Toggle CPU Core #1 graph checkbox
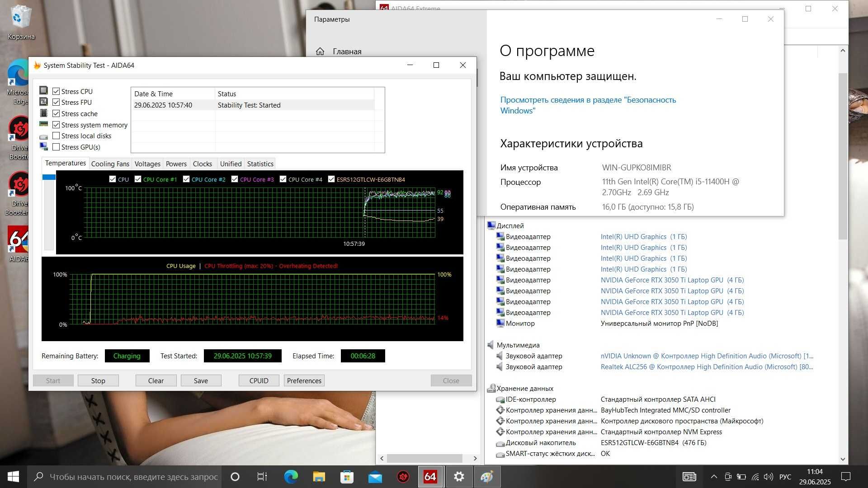The height and width of the screenshot is (488, 868). click(x=138, y=179)
